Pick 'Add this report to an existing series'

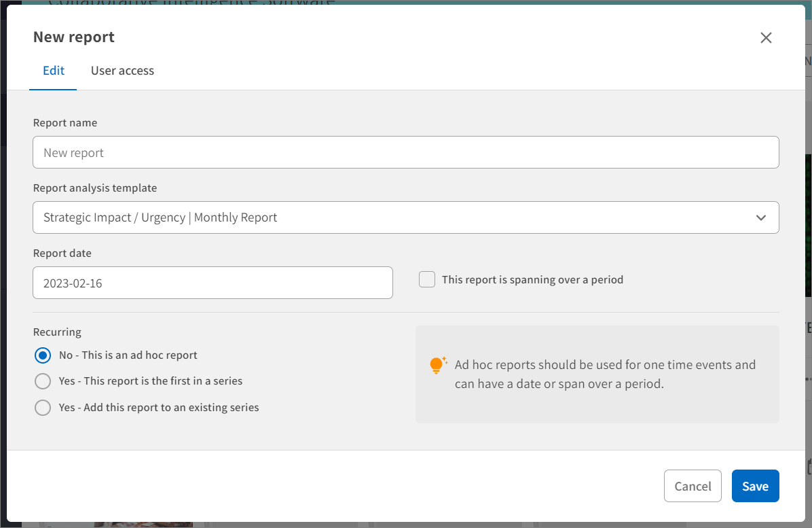tap(43, 408)
